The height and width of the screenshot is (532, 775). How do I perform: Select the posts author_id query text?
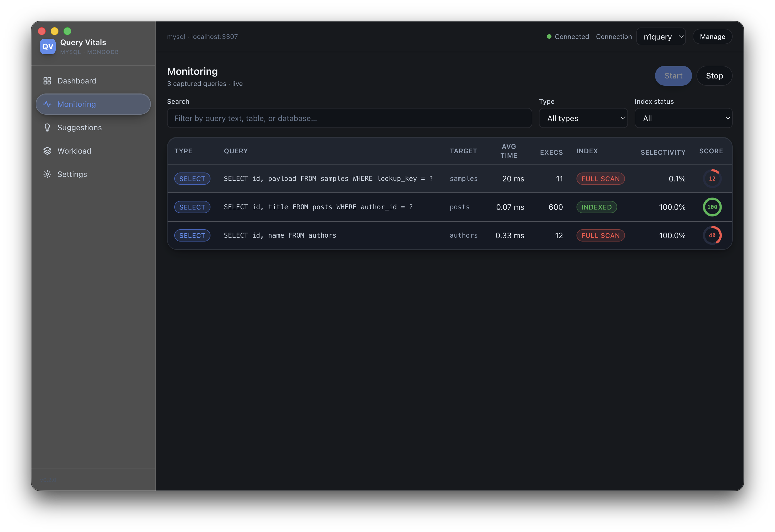(x=318, y=207)
